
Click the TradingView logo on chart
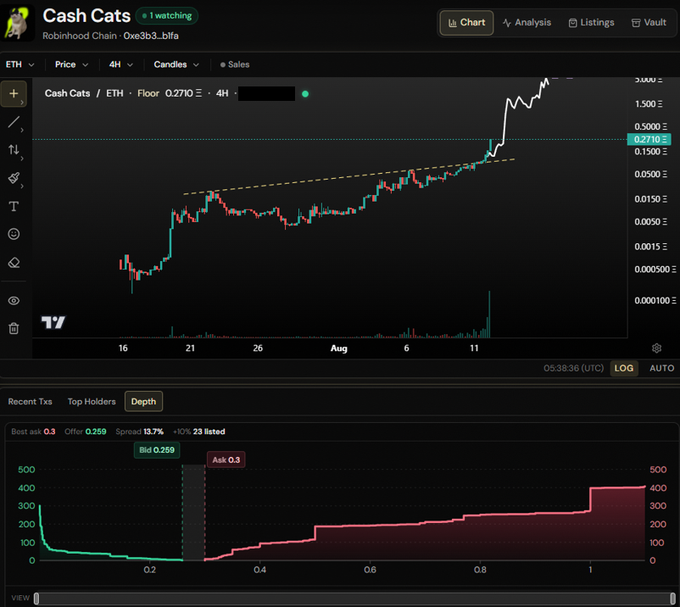[x=53, y=322]
